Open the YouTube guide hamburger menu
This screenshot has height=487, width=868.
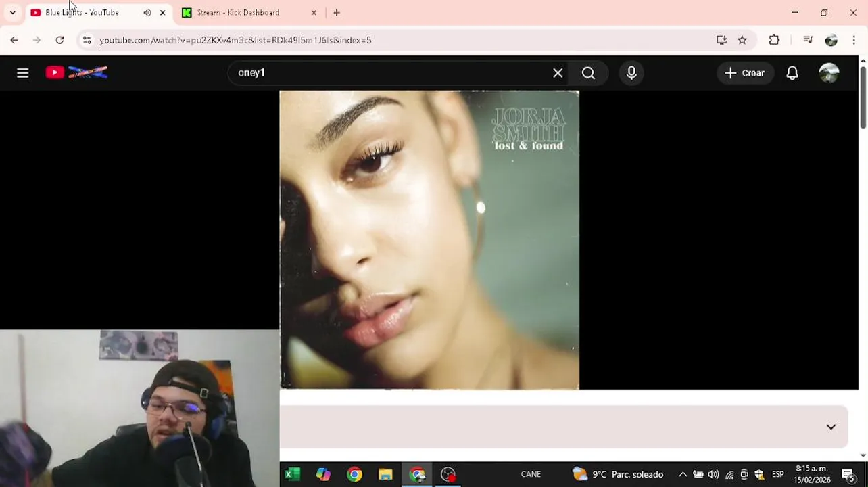coord(22,73)
